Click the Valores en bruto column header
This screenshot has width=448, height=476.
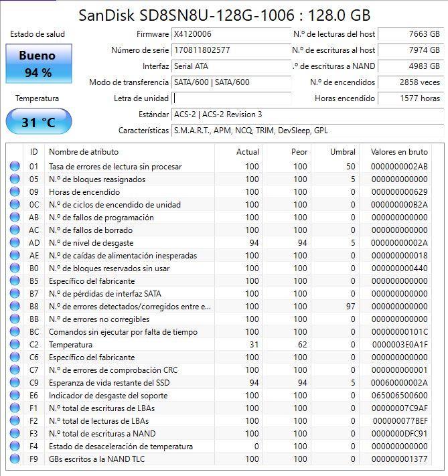(396, 152)
